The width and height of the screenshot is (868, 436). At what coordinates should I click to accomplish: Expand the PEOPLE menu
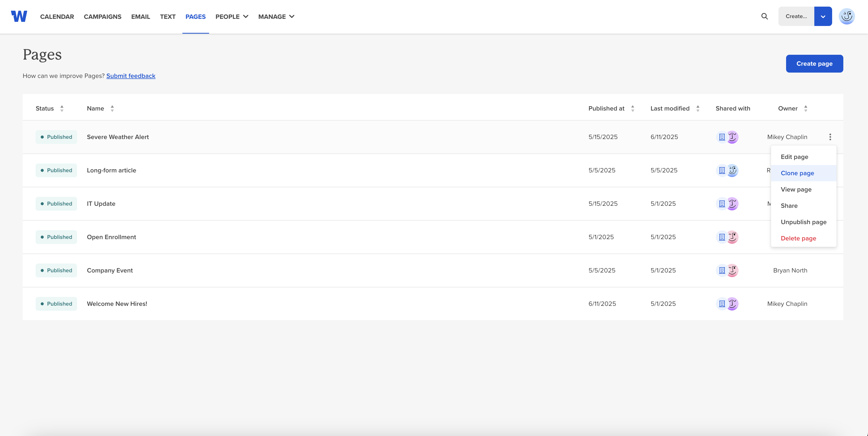tap(232, 17)
